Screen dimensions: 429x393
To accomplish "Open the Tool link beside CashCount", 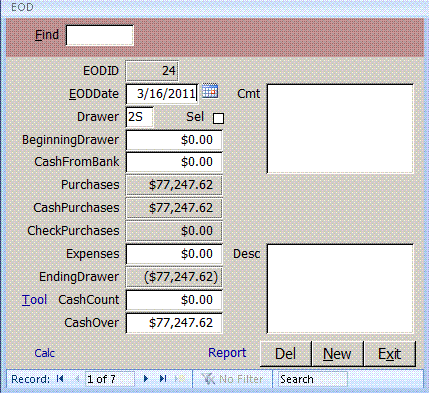I will pyautogui.click(x=34, y=300).
